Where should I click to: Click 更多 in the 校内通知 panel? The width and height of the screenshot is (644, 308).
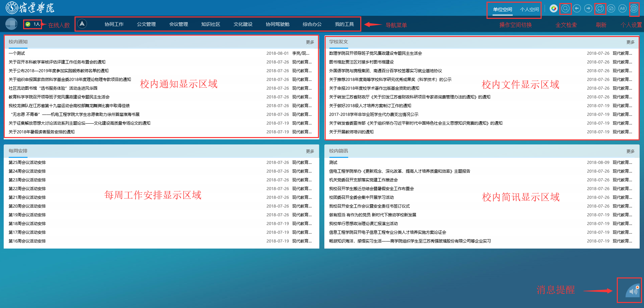click(310, 42)
